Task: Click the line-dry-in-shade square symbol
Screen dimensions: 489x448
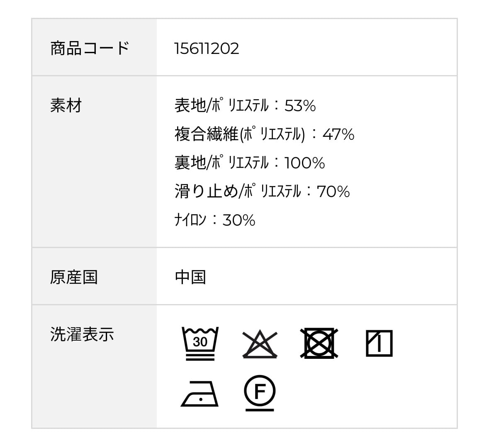Action: (379, 343)
